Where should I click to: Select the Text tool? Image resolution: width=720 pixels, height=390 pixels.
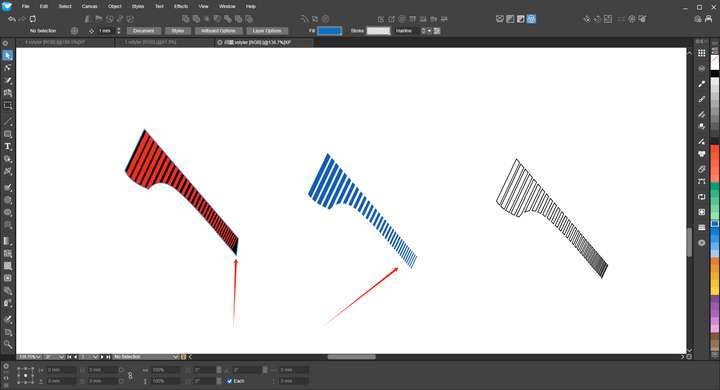8,147
